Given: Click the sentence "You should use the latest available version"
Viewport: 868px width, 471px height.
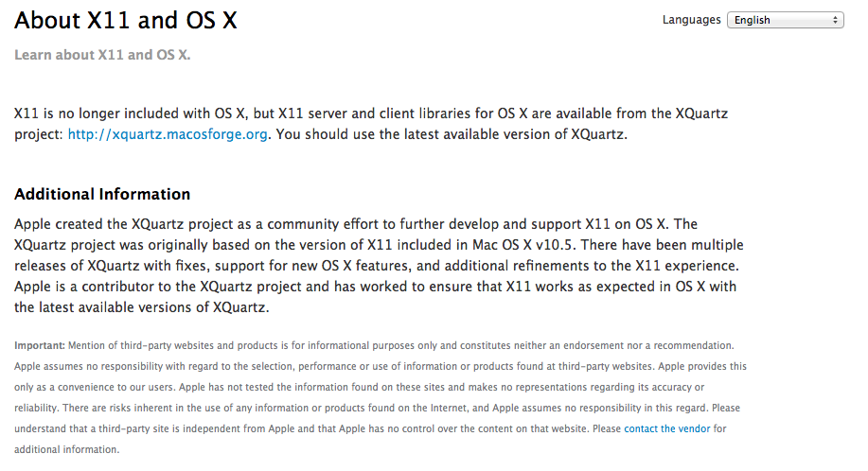Looking at the screenshot, I should click(x=452, y=134).
